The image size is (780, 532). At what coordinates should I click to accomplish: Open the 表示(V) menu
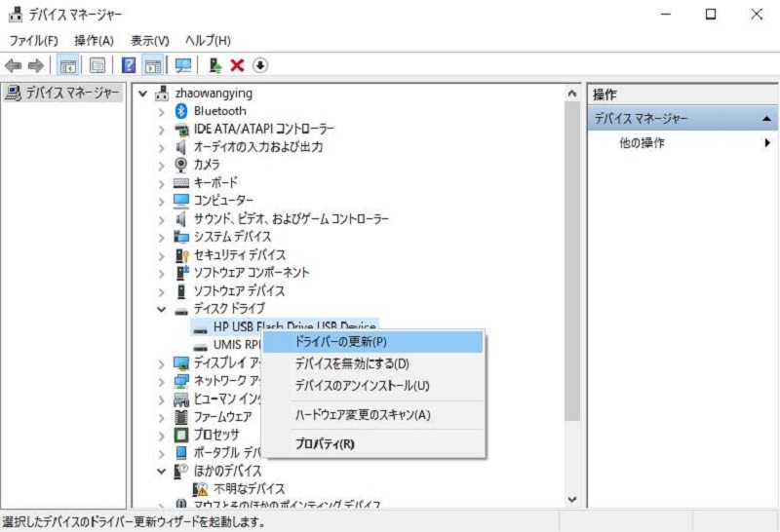pos(150,40)
